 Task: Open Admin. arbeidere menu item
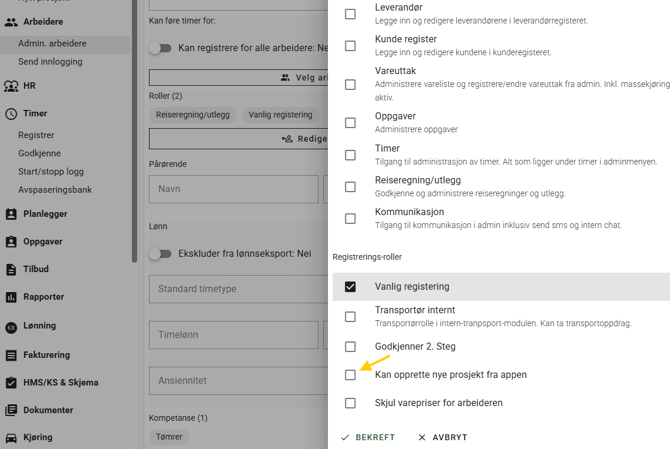(52, 44)
